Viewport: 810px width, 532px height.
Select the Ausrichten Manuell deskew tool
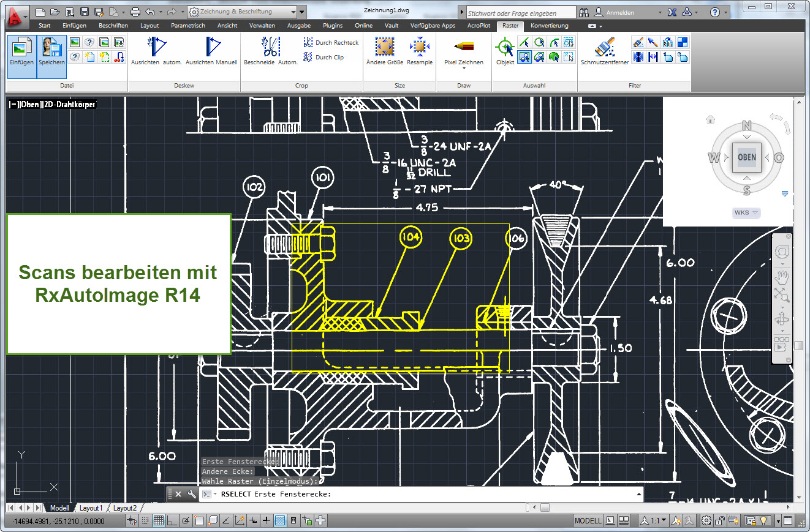click(211, 51)
